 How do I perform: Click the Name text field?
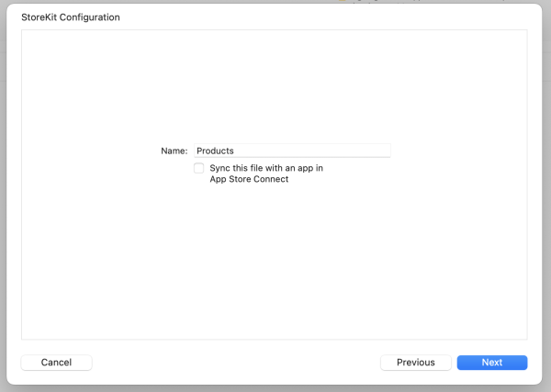pyautogui.click(x=291, y=151)
